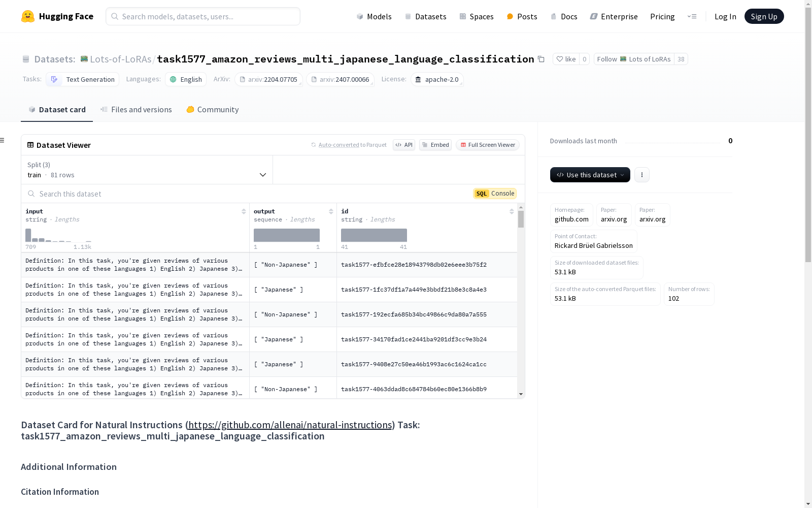Open the Community tab
Screen dimensions: 812x508
[x=212, y=110]
